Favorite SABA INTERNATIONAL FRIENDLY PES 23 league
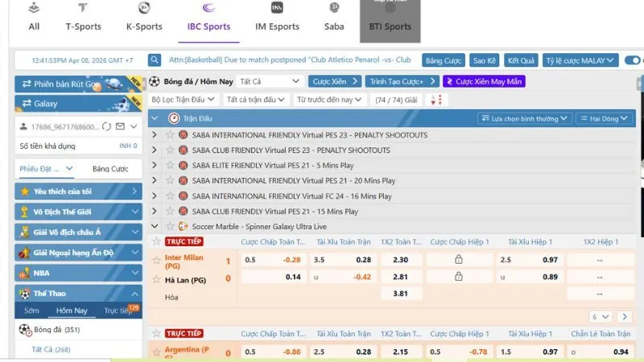This screenshot has width=644, height=362. [x=170, y=134]
